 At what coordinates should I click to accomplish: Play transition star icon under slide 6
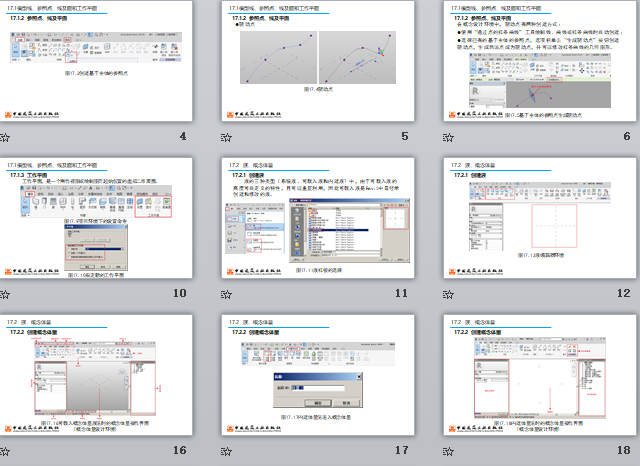tap(448, 138)
